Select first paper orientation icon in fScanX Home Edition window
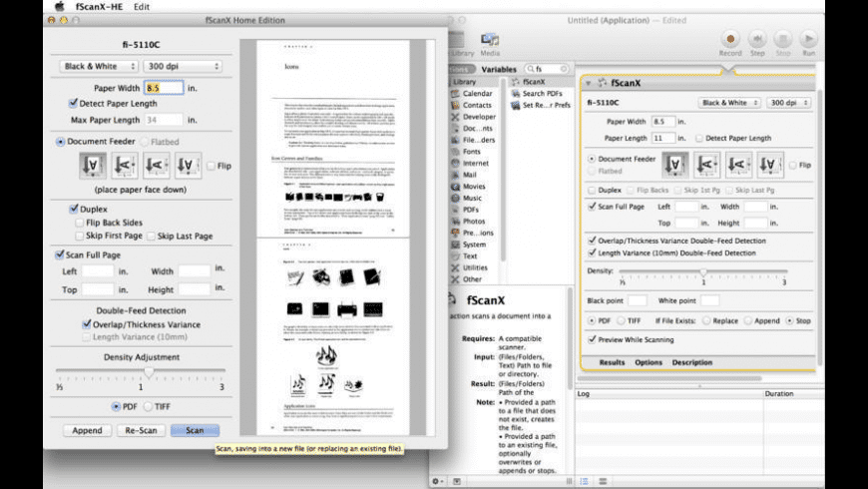This screenshot has width=868, height=489. tap(93, 166)
